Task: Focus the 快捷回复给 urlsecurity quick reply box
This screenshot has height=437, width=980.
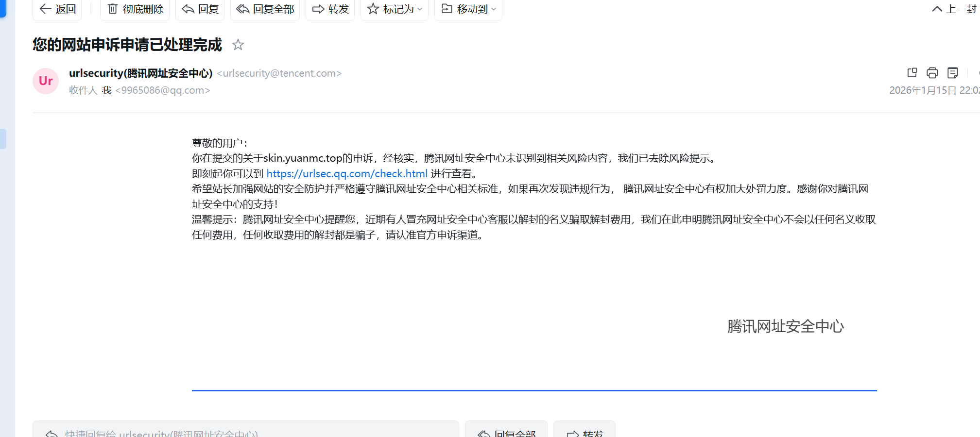Action: (246, 429)
